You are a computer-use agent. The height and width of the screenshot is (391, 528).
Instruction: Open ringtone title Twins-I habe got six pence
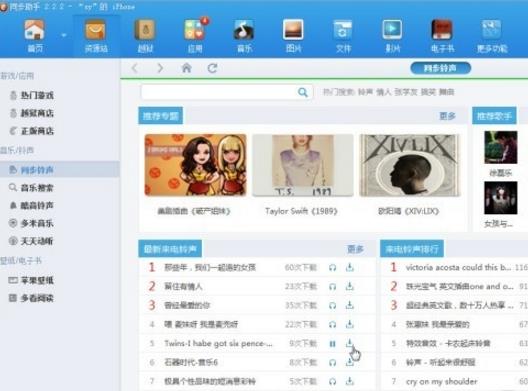coord(218,343)
